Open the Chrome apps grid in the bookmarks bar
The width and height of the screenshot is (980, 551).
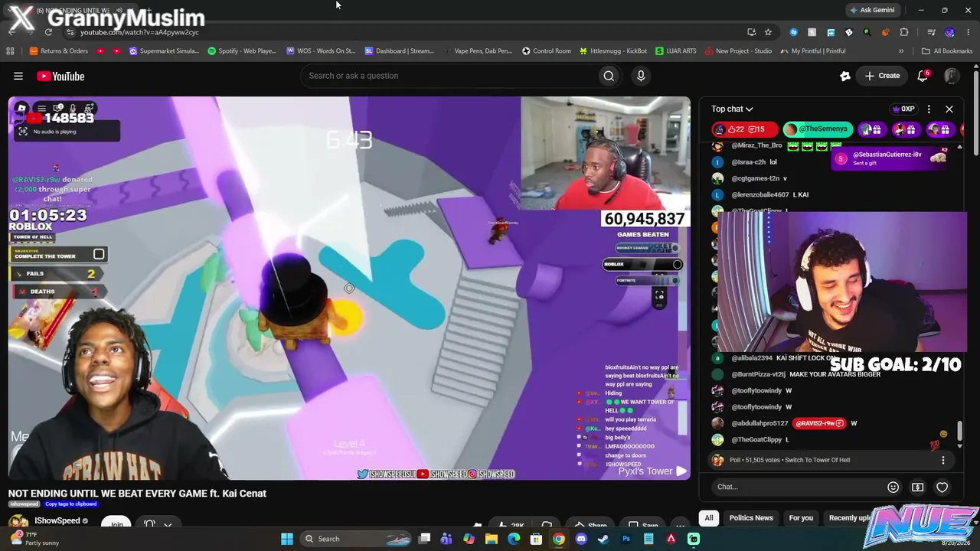coord(10,51)
